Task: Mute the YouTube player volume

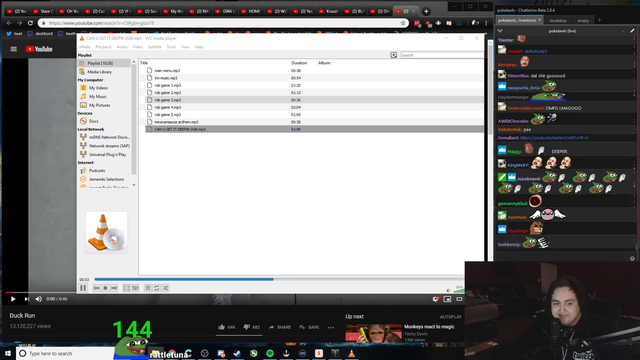Action: tap(39, 299)
